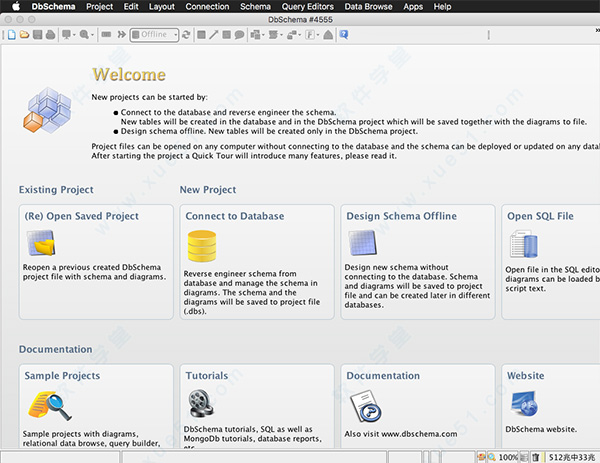600x463 pixels.
Task: Open the Edit menu
Action: click(131, 7)
